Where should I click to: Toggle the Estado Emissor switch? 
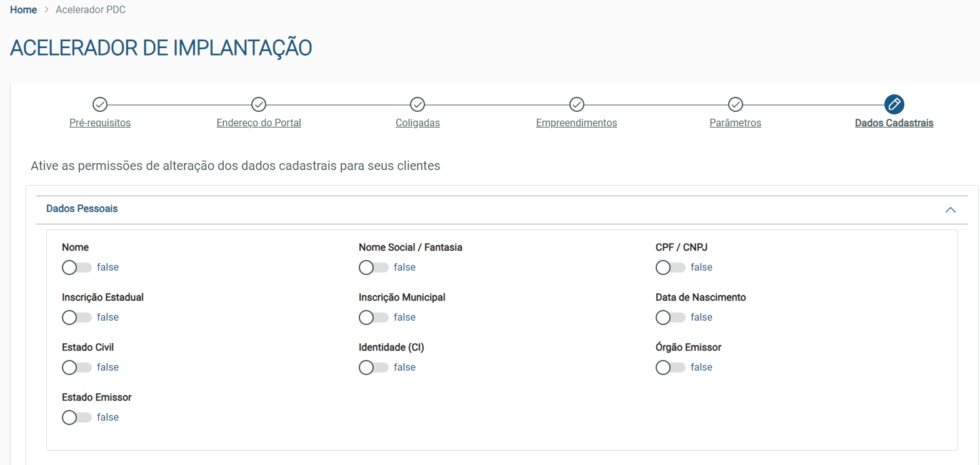(x=76, y=417)
